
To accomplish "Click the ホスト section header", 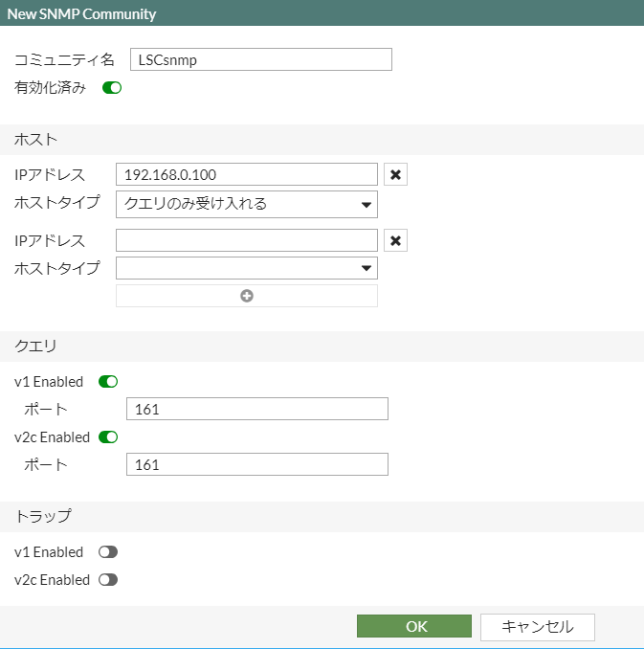I will click(322, 140).
